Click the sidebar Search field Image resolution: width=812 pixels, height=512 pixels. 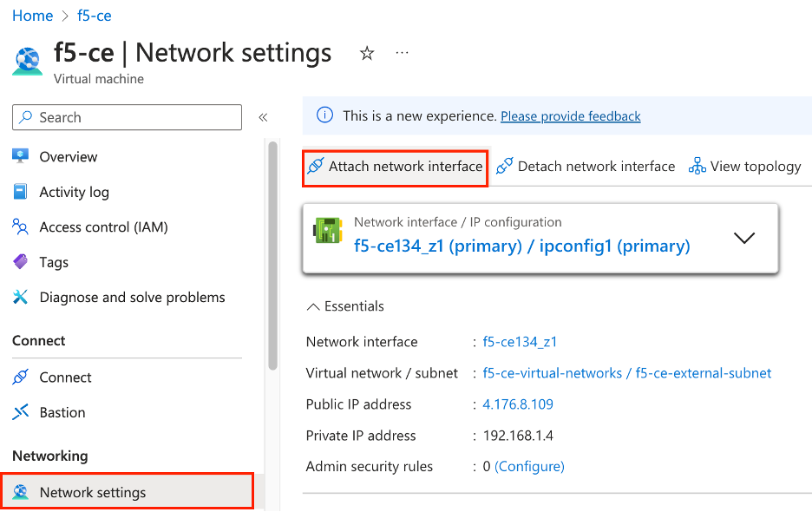128,117
